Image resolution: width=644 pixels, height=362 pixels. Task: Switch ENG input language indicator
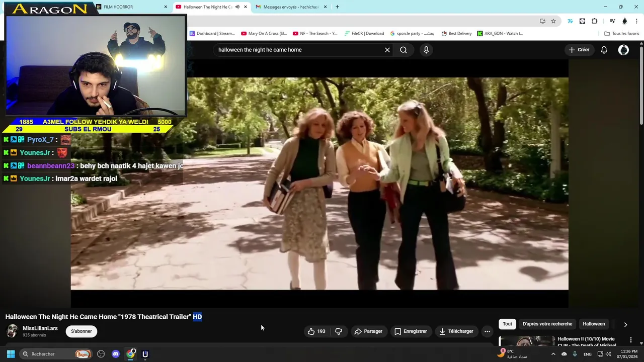588,354
